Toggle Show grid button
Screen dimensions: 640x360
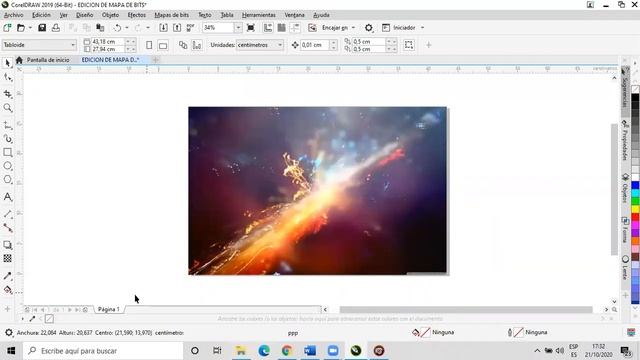click(x=281, y=28)
